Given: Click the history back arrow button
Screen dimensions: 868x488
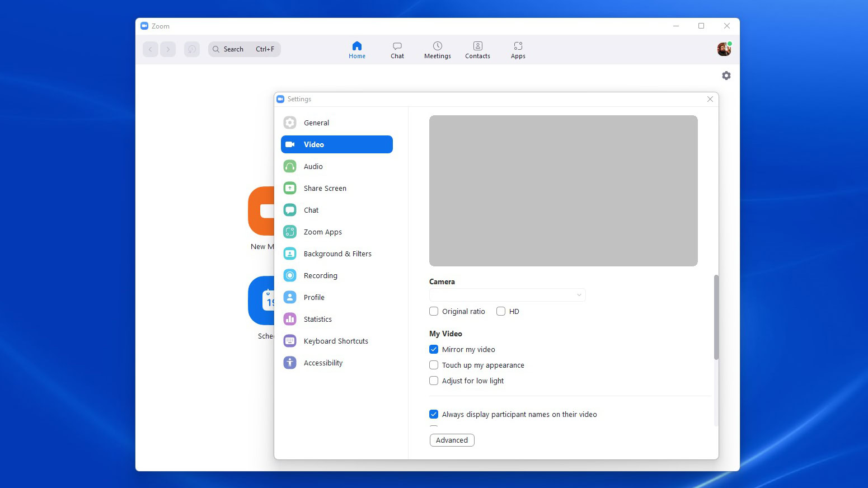Looking at the screenshot, I should [151, 49].
